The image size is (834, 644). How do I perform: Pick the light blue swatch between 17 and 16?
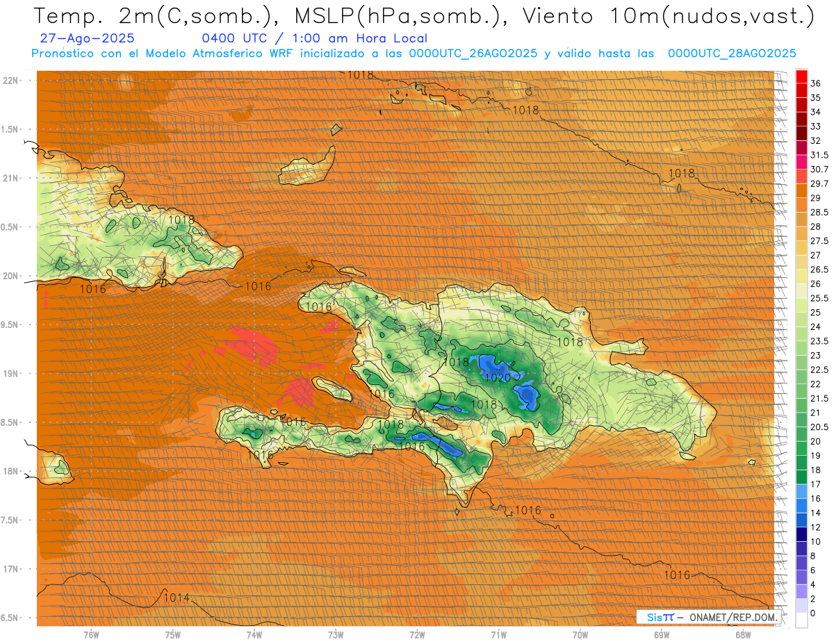(x=801, y=491)
